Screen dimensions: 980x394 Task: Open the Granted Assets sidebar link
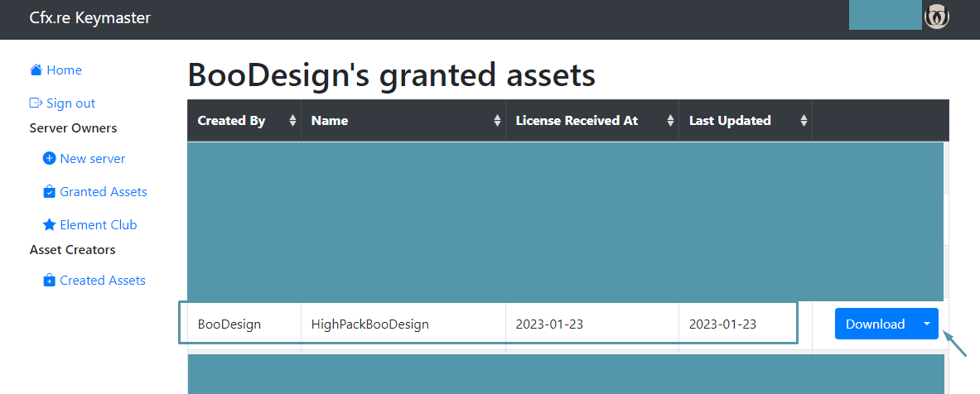[x=104, y=192]
